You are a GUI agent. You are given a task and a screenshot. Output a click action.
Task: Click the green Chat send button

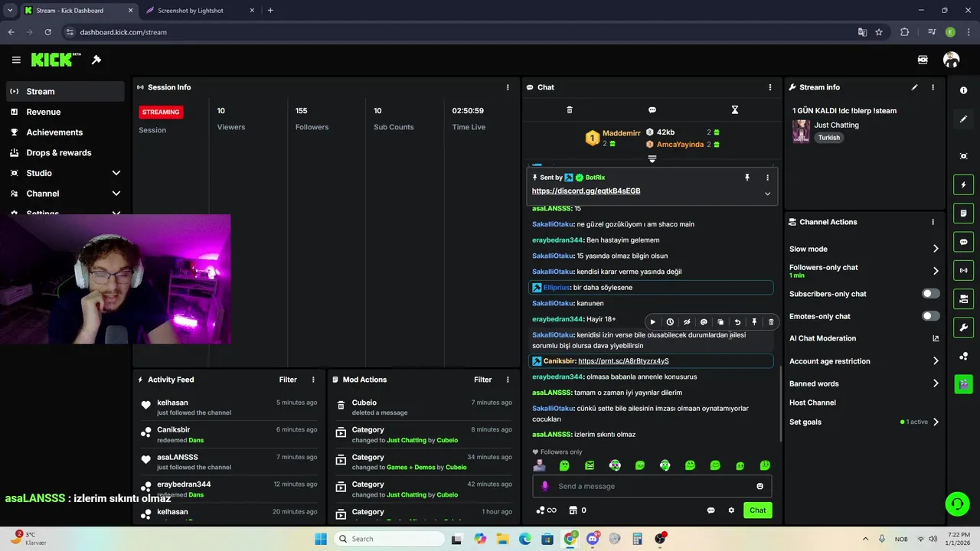(757, 510)
